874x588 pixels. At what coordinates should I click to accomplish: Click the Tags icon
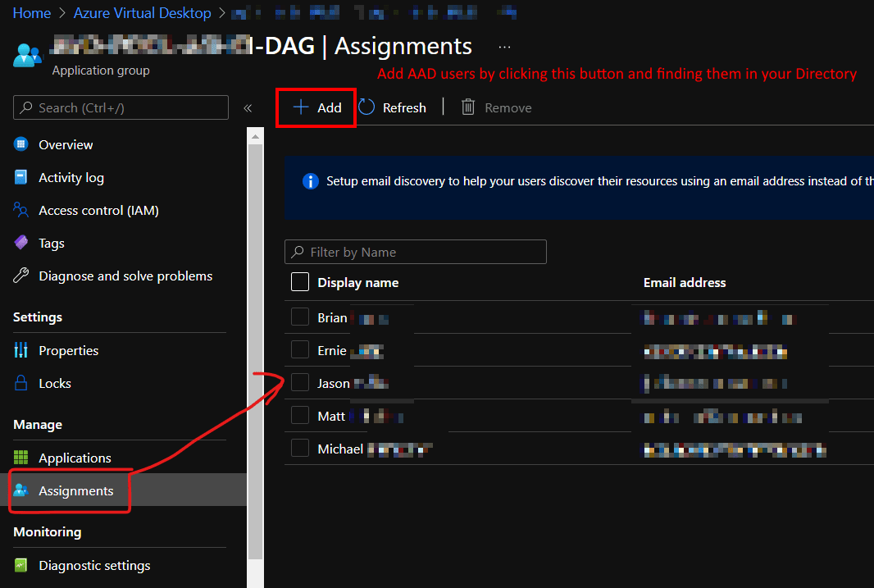coord(20,243)
